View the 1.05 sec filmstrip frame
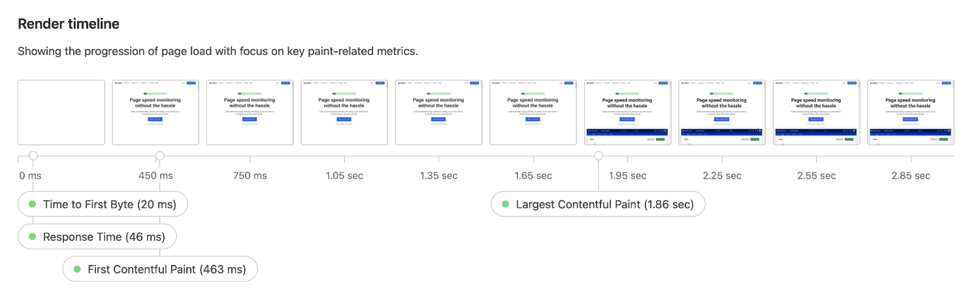 point(344,113)
